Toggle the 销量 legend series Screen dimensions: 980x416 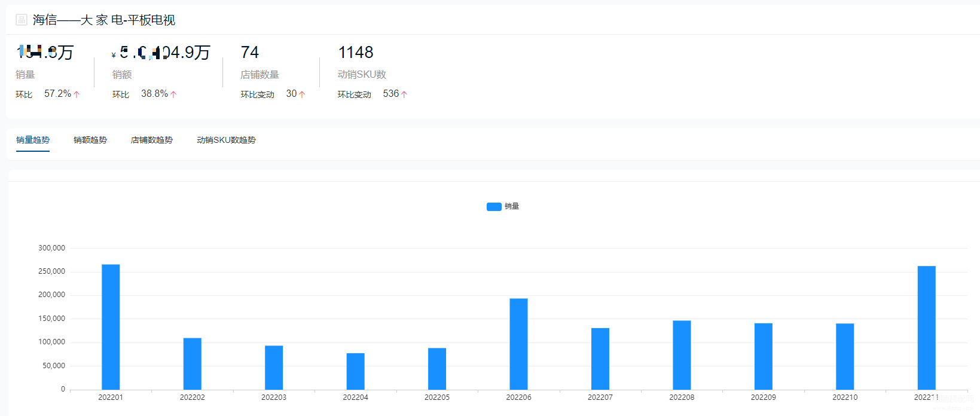tap(503, 206)
